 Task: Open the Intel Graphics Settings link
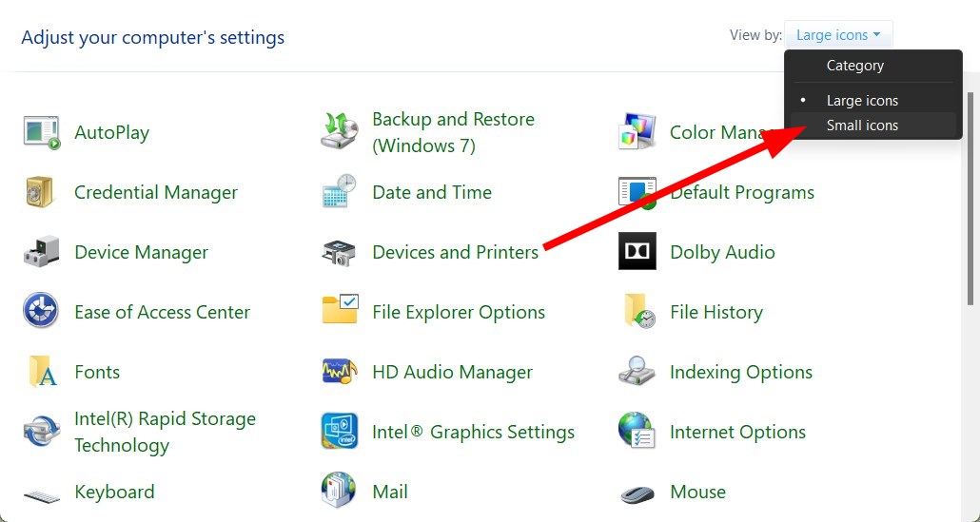[473, 432]
